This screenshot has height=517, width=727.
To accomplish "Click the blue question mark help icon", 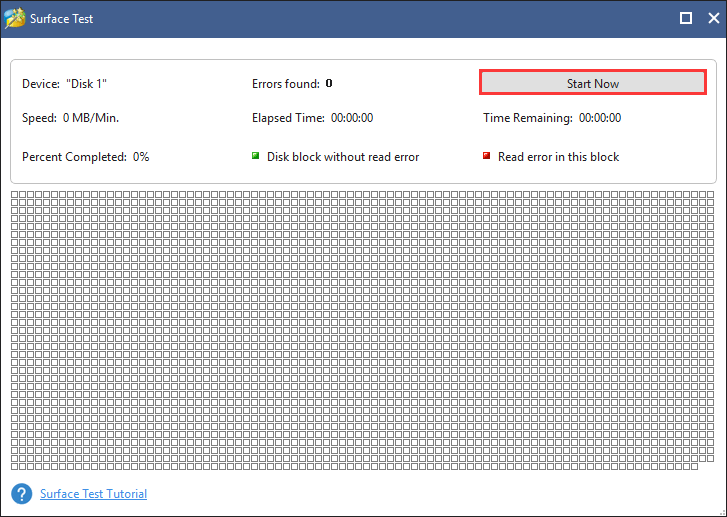I will pyautogui.click(x=22, y=494).
